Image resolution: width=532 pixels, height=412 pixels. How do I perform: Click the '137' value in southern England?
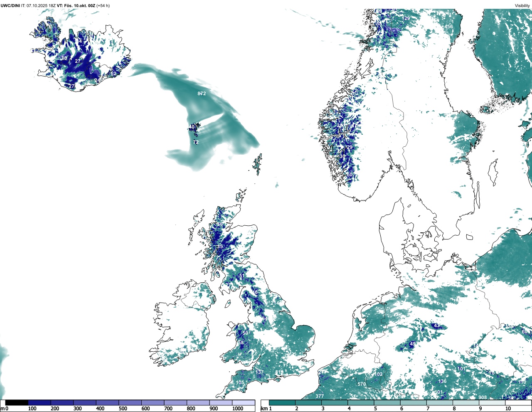260,372
